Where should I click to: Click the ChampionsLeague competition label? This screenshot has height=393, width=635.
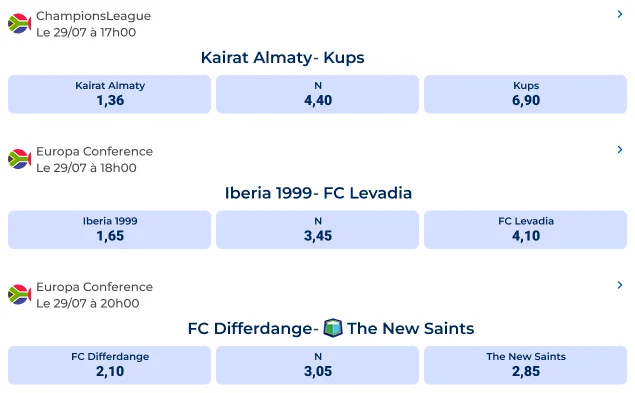pyautogui.click(x=94, y=16)
